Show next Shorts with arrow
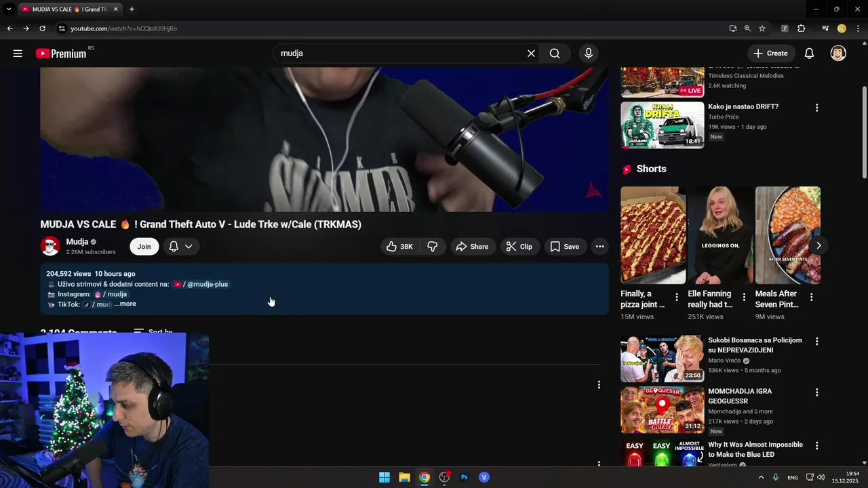Screen dimensions: 868x488 [818, 245]
